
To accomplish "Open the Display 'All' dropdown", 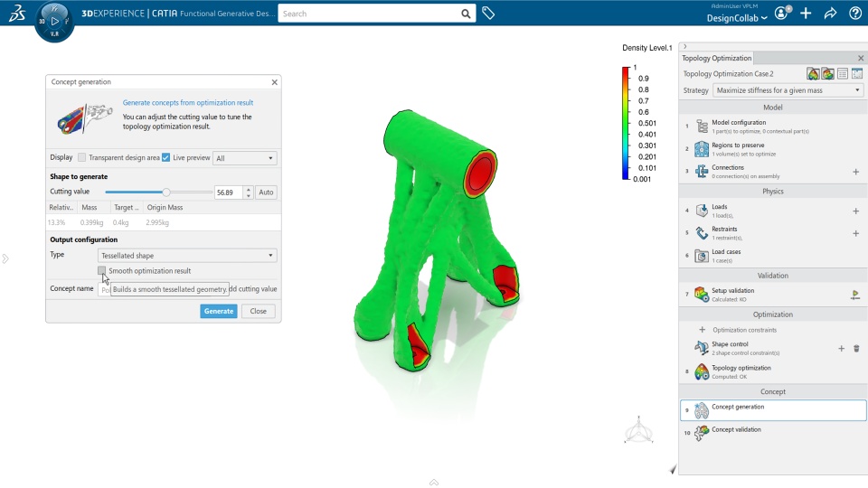I will point(245,158).
